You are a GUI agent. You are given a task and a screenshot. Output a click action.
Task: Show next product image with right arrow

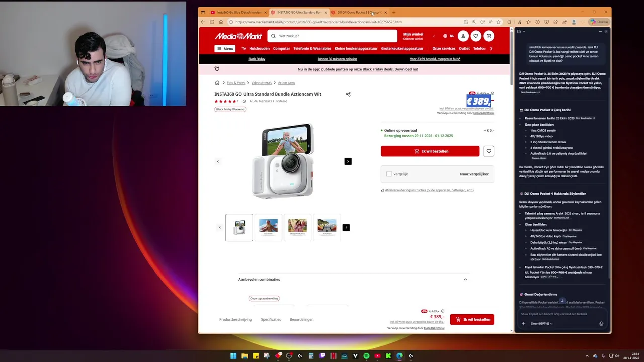pos(348,161)
